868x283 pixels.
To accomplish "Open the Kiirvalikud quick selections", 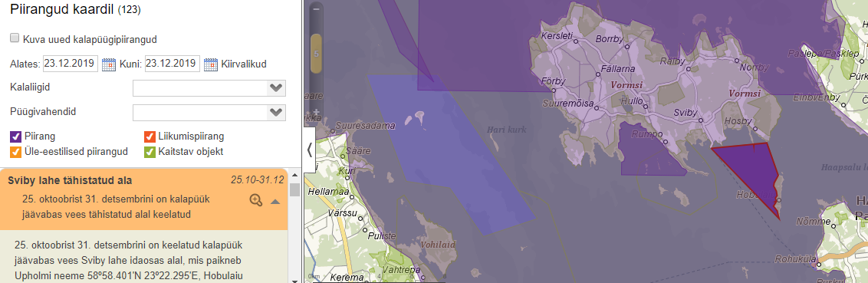I will (x=244, y=64).
